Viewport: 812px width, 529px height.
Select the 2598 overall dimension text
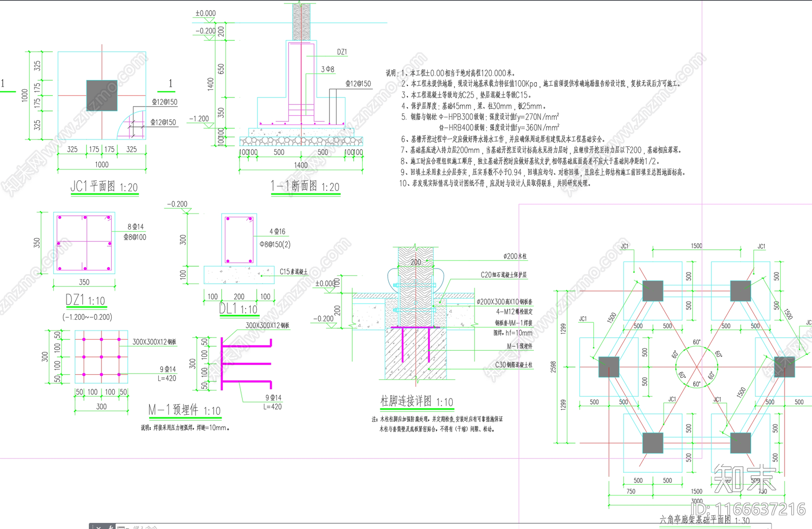click(x=553, y=367)
